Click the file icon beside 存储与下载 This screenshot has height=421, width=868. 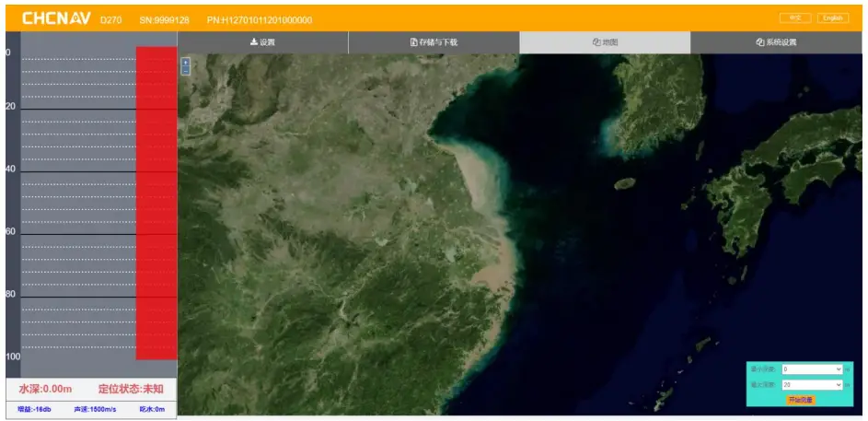(x=413, y=42)
